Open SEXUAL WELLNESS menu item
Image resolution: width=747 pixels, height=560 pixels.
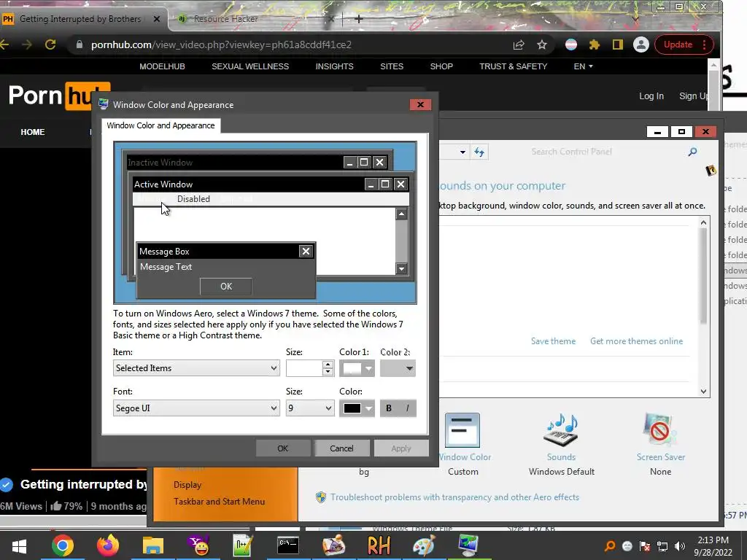point(250,66)
